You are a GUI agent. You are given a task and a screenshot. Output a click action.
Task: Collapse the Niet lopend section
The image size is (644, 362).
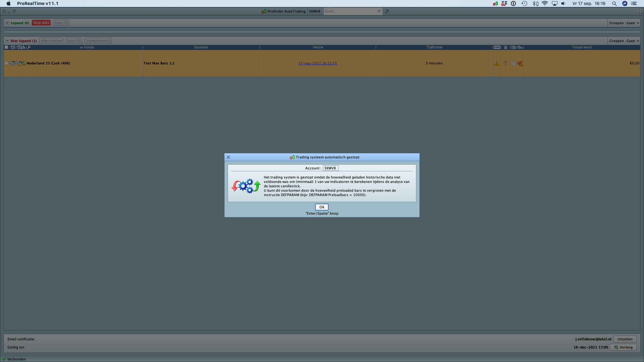pos(7,41)
